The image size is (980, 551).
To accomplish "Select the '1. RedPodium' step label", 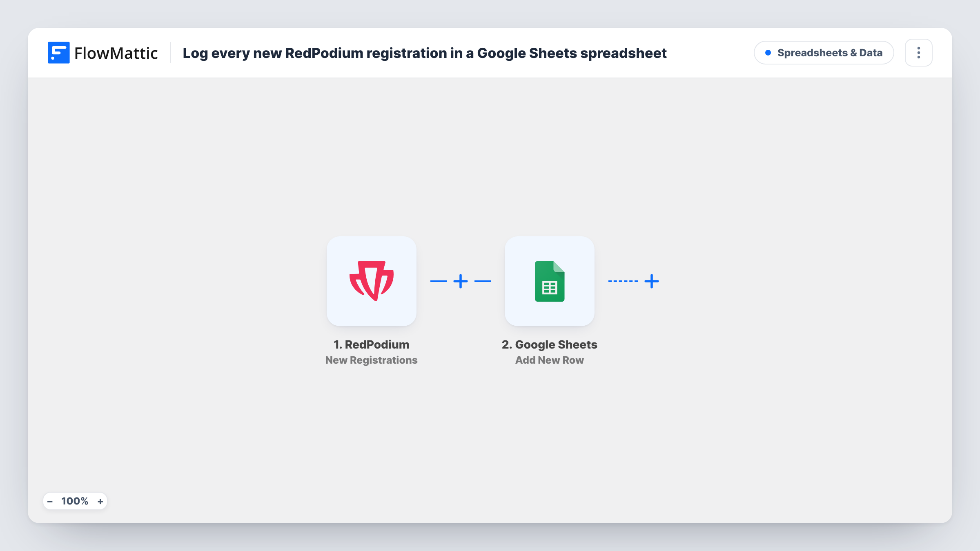I will [371, 344].
